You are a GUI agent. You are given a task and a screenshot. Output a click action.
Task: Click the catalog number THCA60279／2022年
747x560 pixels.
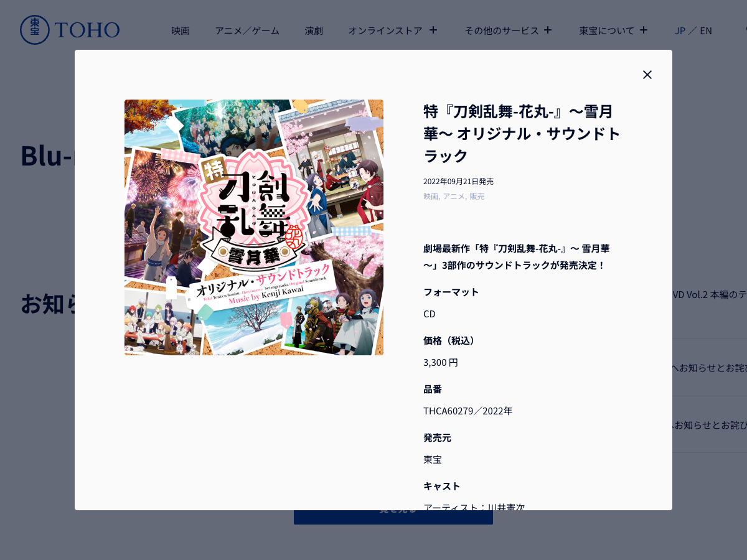(468, 411)
